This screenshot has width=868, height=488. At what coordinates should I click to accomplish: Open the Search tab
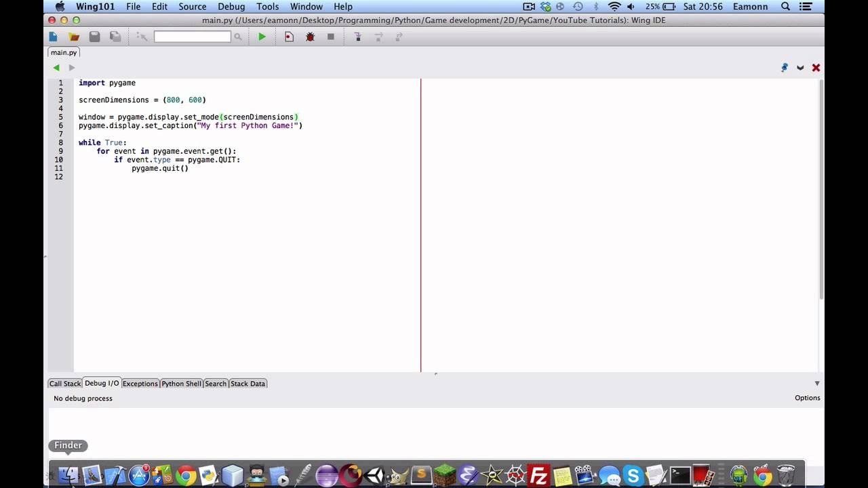[216, 384]
